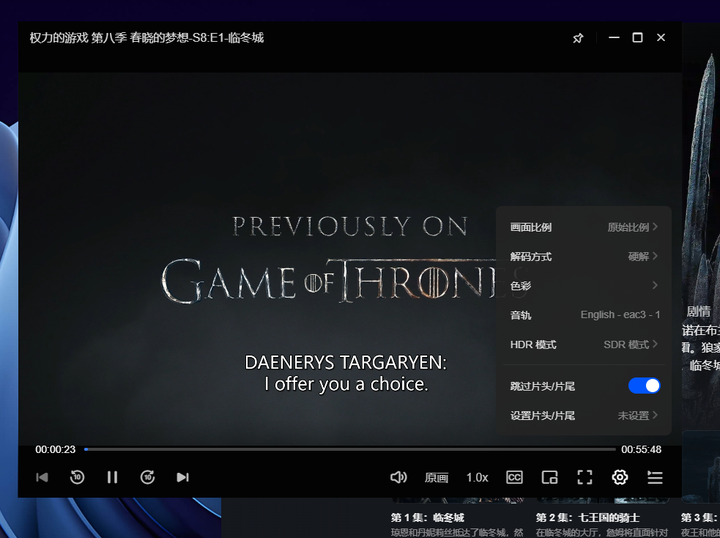Skip to next episode
The image size is (720, 538).
click(x=182, y=478)
